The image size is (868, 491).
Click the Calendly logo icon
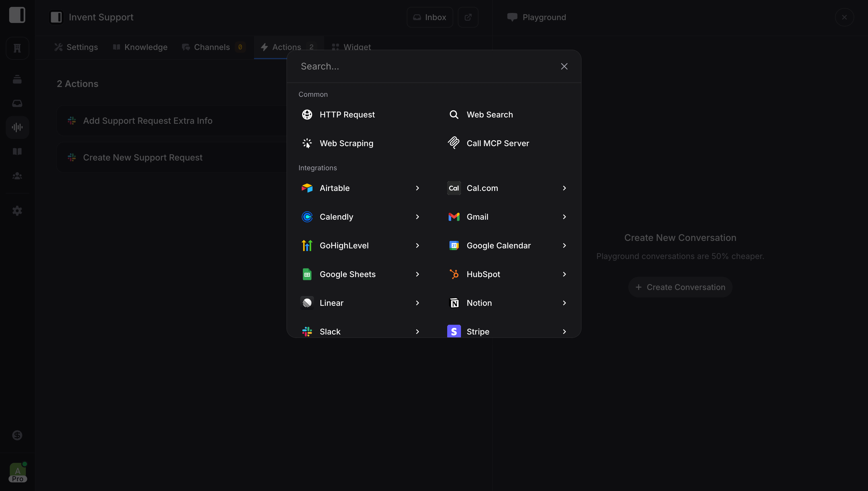click(307, 217)
